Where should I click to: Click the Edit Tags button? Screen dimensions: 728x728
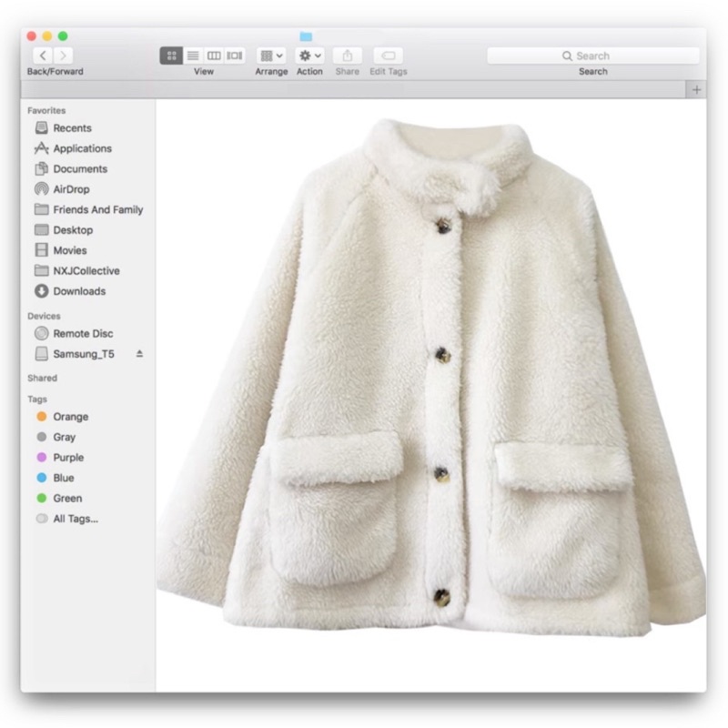tap(389, 56)
